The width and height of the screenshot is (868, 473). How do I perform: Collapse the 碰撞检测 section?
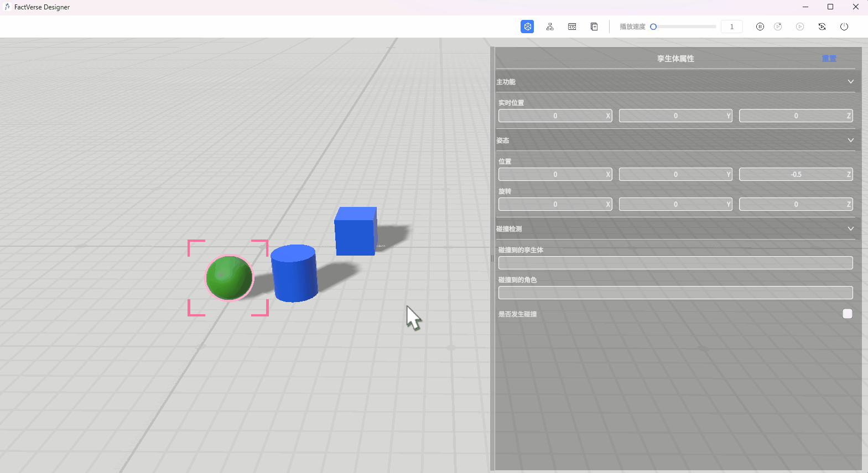[x=850, y=229]
